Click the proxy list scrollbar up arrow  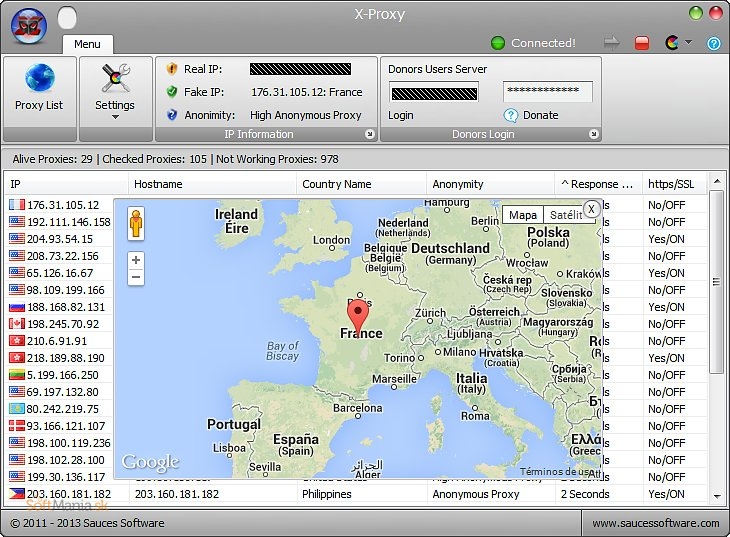click(x=717, y=181)
